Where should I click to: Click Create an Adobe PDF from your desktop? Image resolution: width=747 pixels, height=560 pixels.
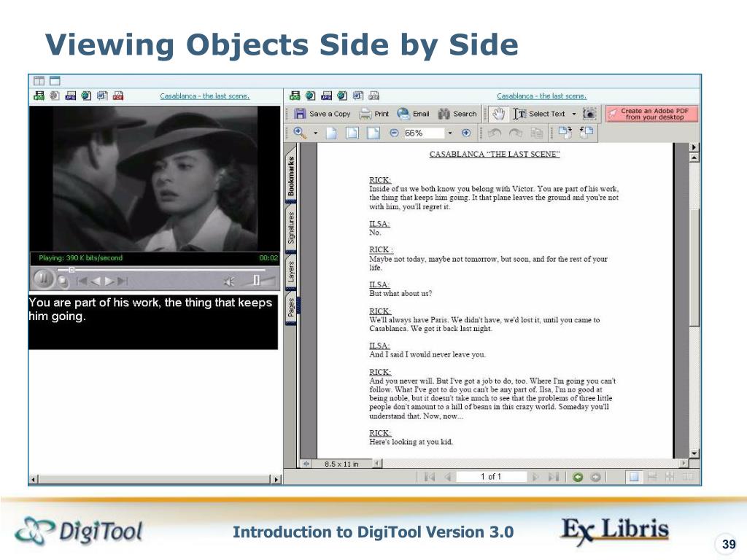[x=651, y=114]
